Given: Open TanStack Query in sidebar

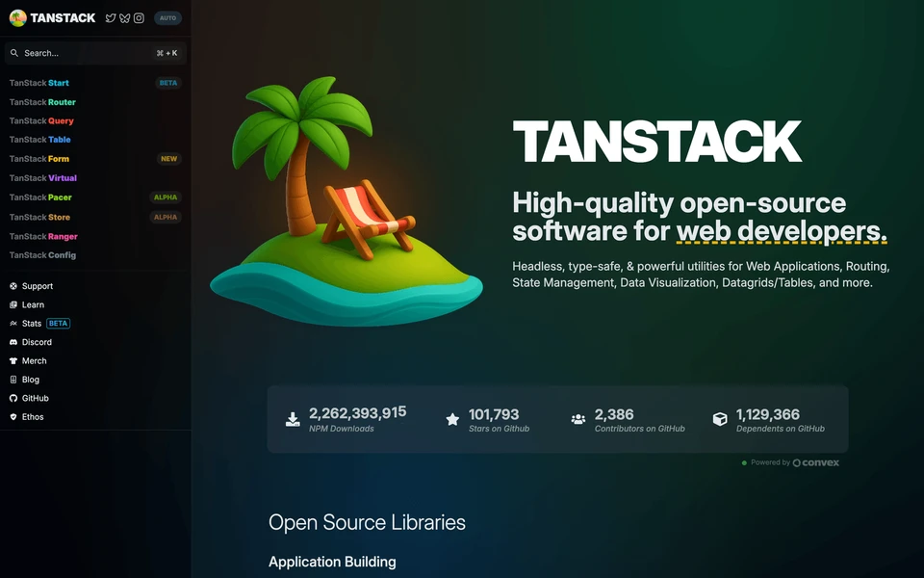Looking at the screenshot, I should [x=41, y=121].
